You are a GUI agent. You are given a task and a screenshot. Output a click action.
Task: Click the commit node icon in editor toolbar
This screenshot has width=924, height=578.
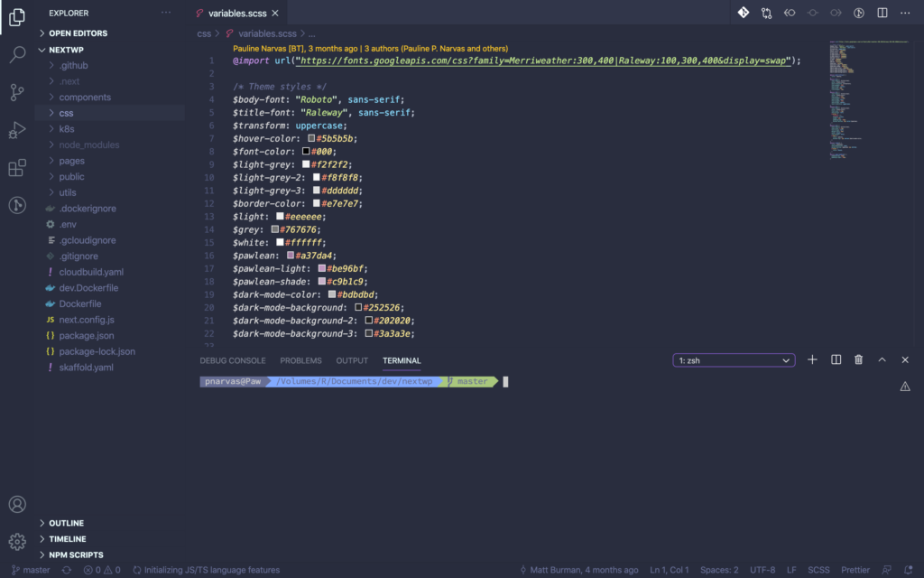point(813,13)
